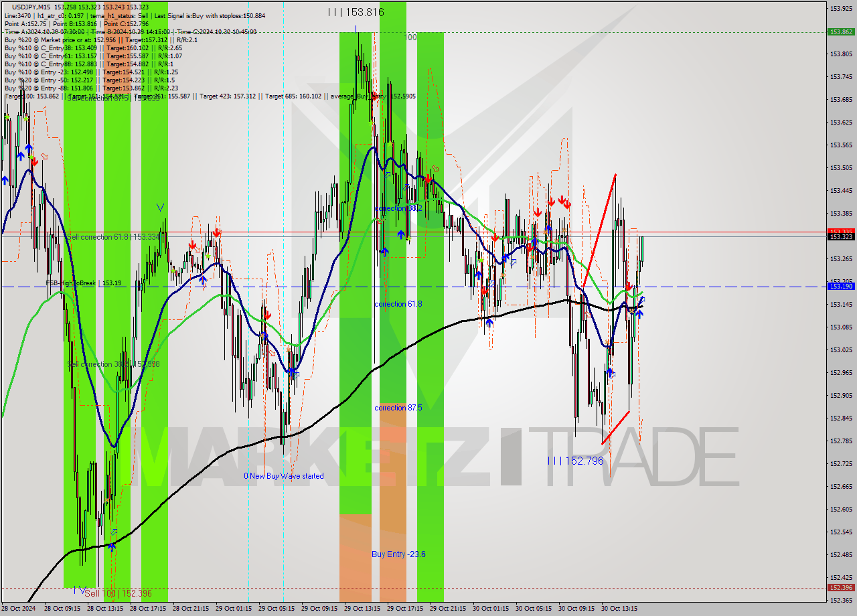Click the '30 Oct 05:15' time axis label

pyautogui.click(x=534, y=609)
